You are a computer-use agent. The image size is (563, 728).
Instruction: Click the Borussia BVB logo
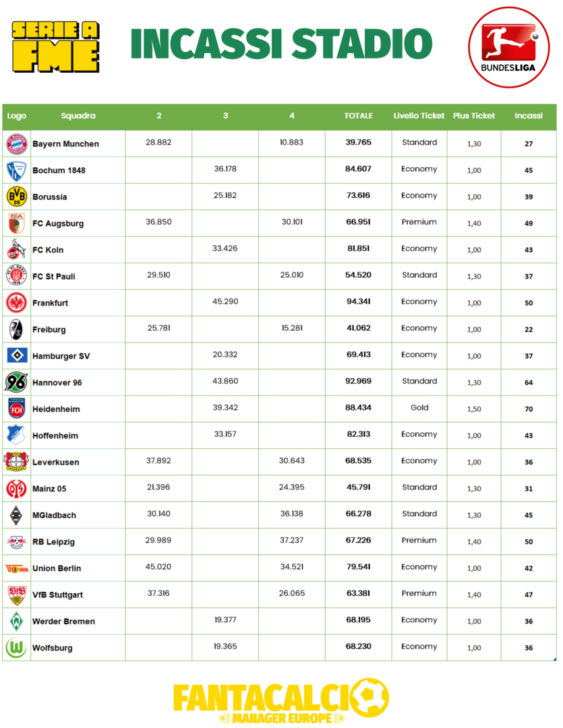16,197
